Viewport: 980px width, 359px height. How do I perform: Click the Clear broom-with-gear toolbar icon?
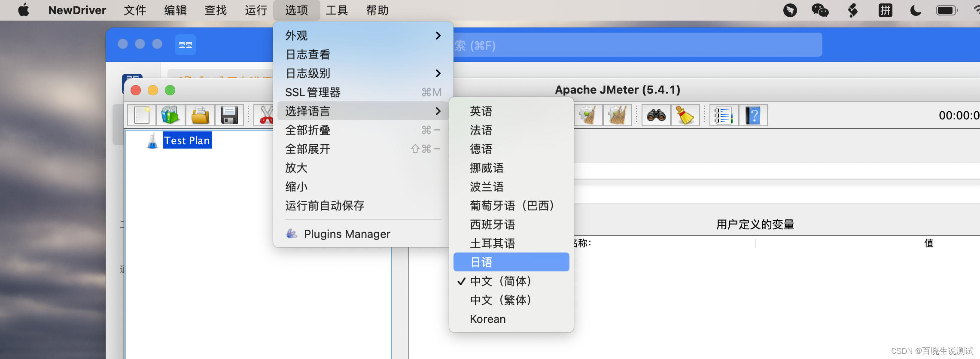coord(588,115)
